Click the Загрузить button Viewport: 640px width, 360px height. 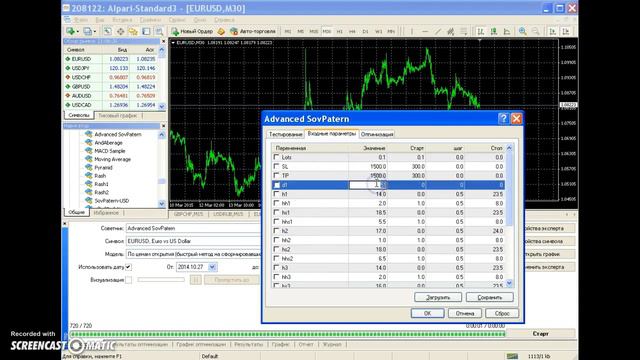tap(438, 297)
